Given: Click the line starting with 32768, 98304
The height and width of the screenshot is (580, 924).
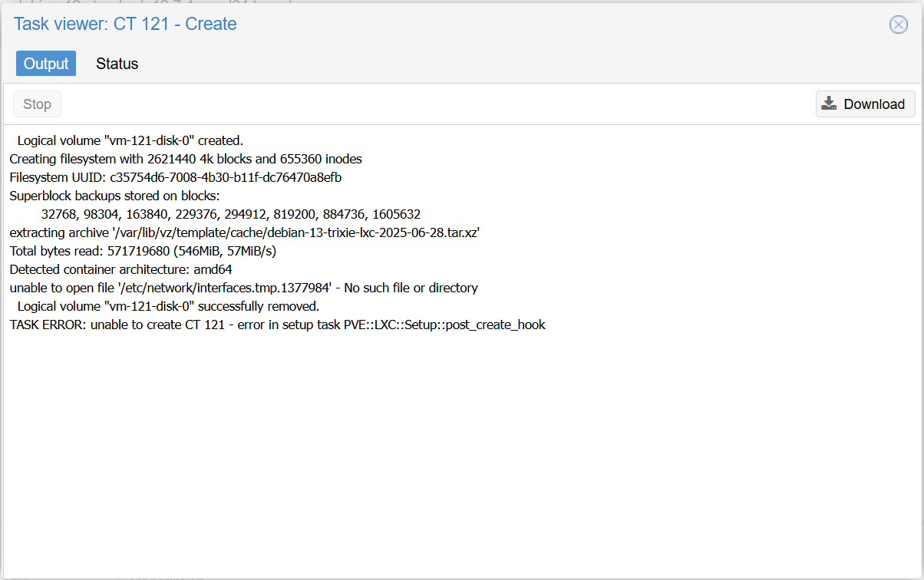Looking at the screenshot, I should [231, 214].
